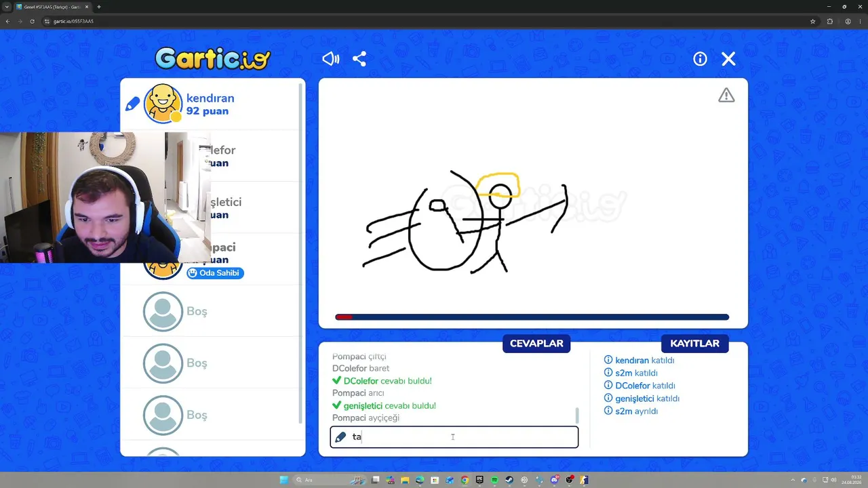Leave the room with the X icon
Viewport: 868px width, 488px height.
728,59
